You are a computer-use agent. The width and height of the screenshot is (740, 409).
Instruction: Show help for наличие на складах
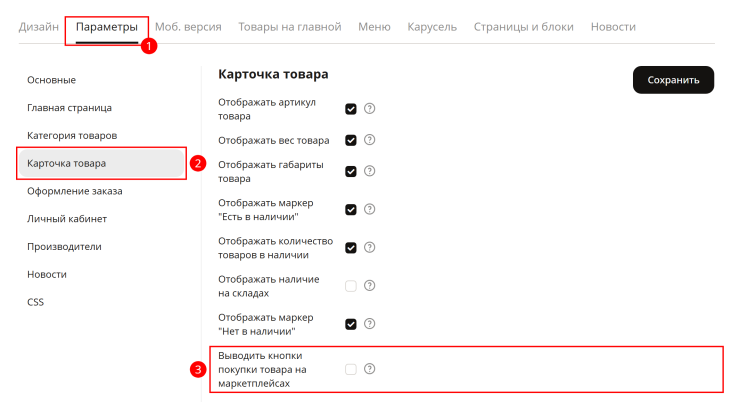370,286
